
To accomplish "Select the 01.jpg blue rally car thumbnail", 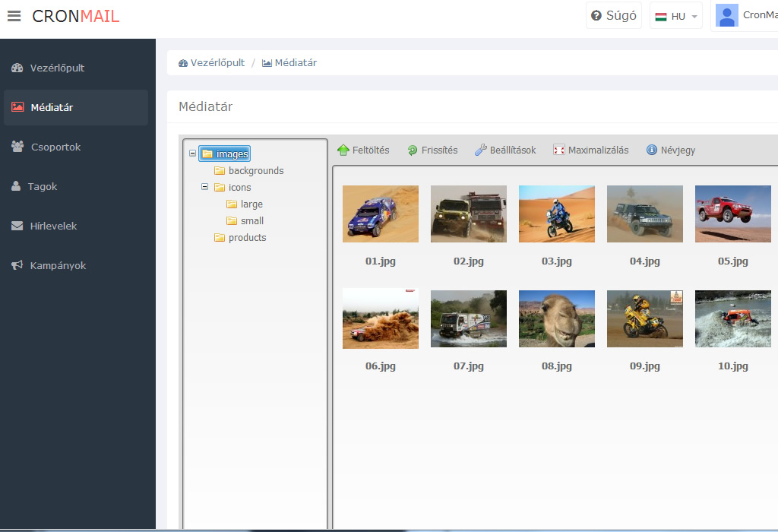I will (x=381, y=214).
